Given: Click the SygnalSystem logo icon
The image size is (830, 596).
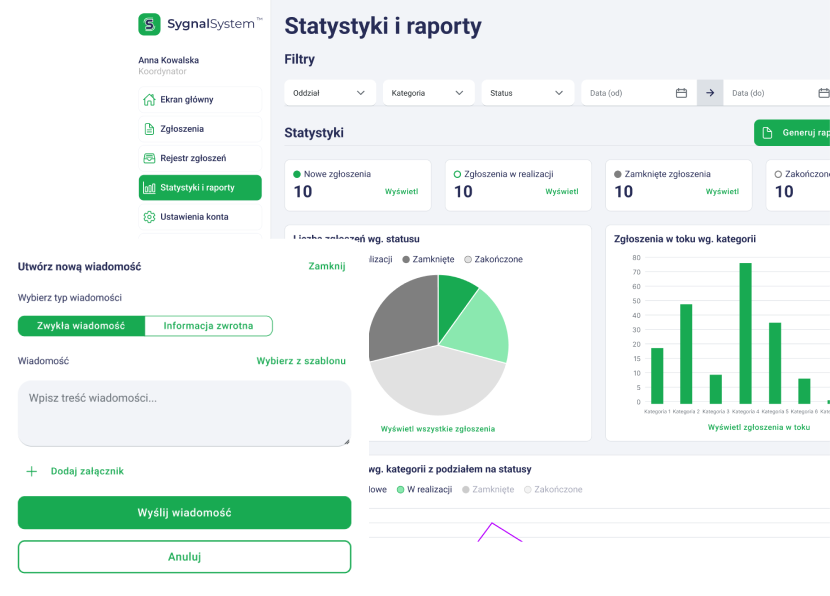Looking at the screenshot, I should pyautogui.click(x=149, y=25).
